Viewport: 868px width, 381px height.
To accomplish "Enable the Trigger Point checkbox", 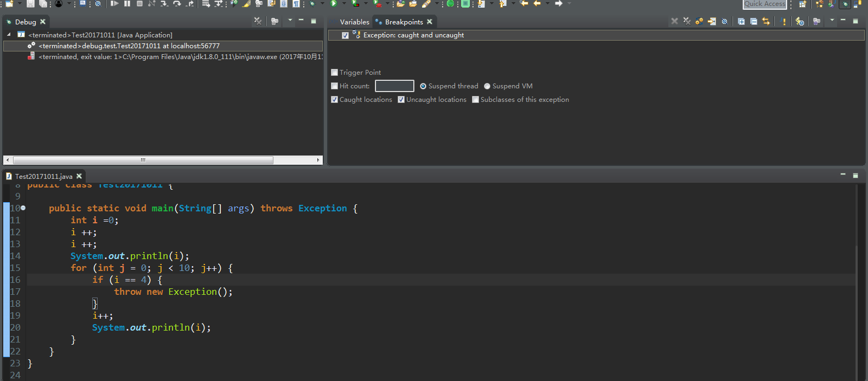I will (x=334, y=73).
